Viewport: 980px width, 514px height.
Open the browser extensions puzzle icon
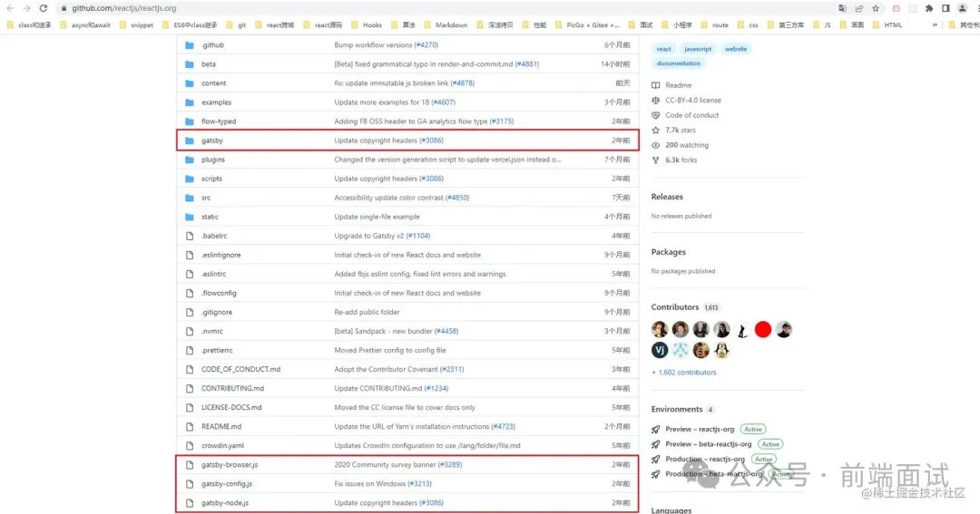[929, 8]
